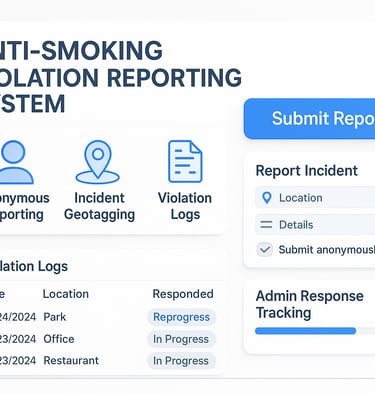Click the Incident Geotagging map pin icon
Screen dimensions: 375x394
click(x=98, y=162)
